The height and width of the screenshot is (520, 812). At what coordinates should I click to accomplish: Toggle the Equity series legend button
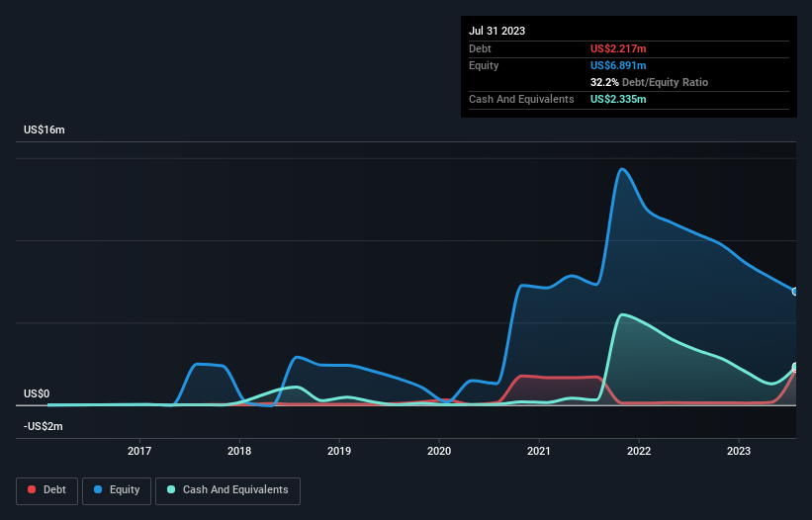click(117, 490)
